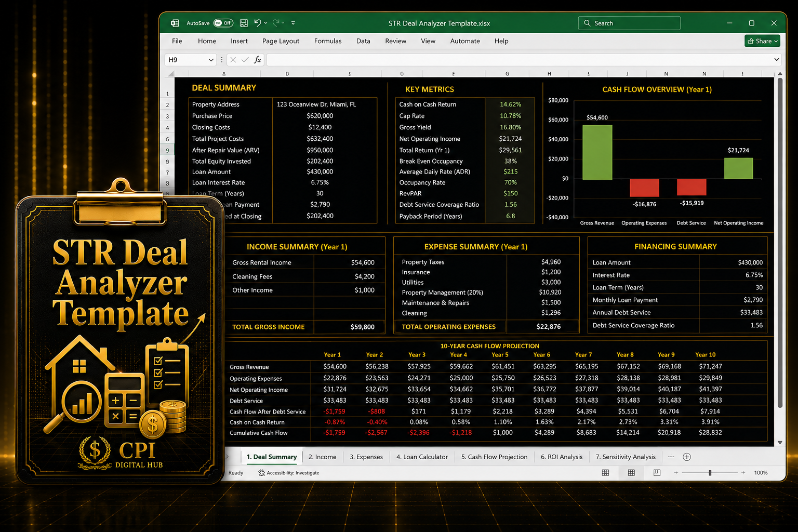This screenshot has height=532, width=798.
Task: Open the Data ribbon tab
Action: pyautogui.click(x=363, y=41)
